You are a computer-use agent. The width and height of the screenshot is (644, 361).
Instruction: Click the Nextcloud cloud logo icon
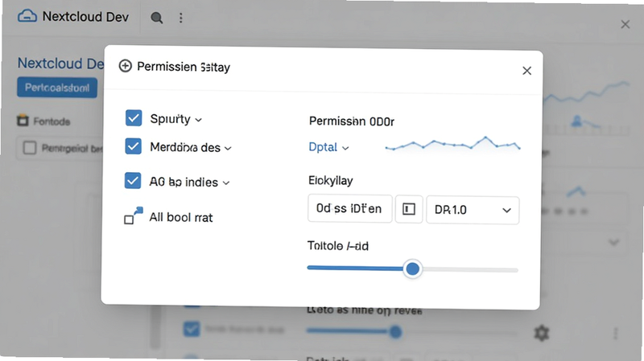pos(27,16)
